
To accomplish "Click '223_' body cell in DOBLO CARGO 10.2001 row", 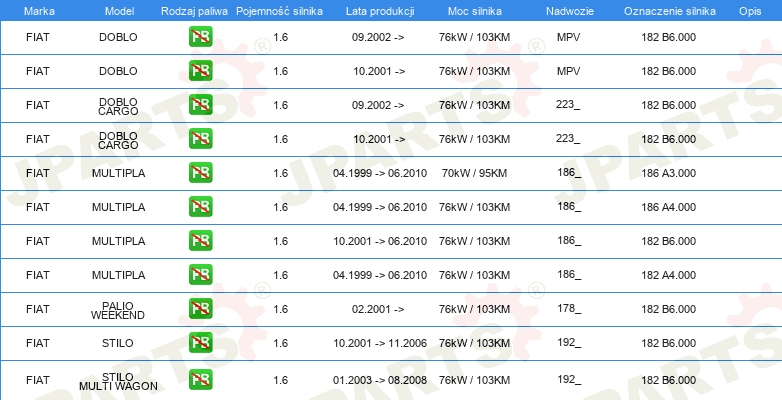I will 568,139.
